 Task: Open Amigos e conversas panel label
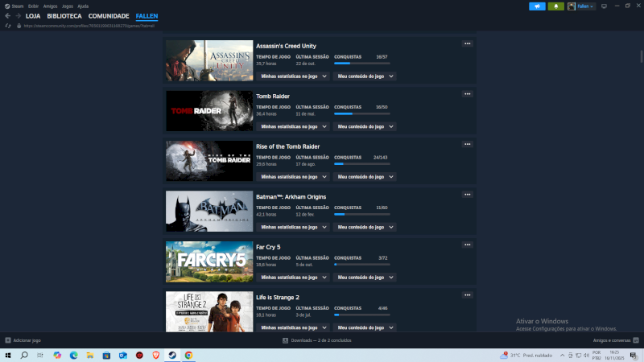[612, 340]
